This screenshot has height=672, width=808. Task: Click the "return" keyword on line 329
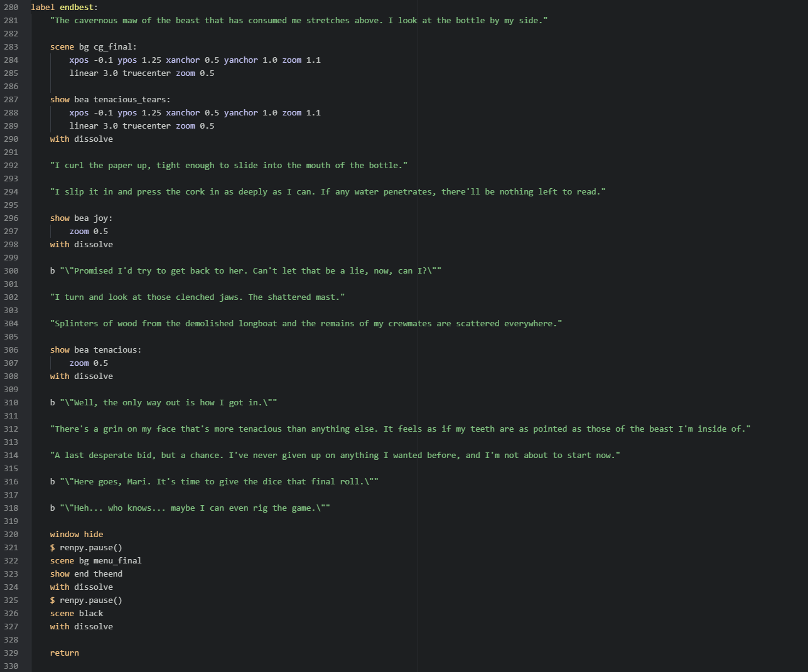[x=65, y=653]
